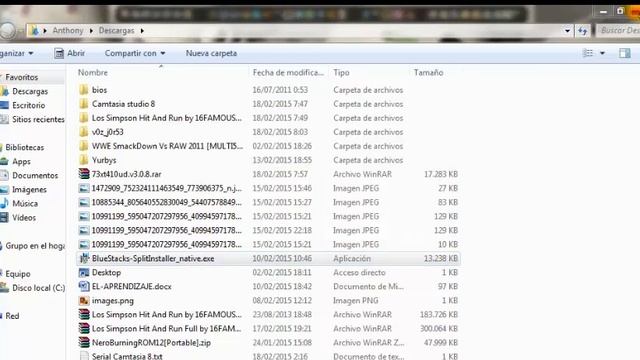Select Grupo en el hogar in sidebar
Image resolution: width=640 pixels, height=360 pixels.
point(35,246)
